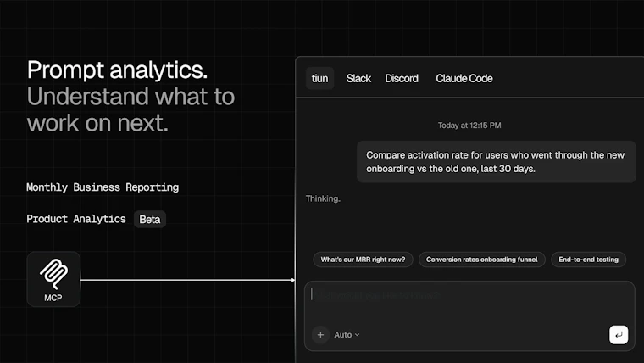This screenshot has height=363, width=644.
Task: Switch to the Slack tab
Action: (358, 78)
